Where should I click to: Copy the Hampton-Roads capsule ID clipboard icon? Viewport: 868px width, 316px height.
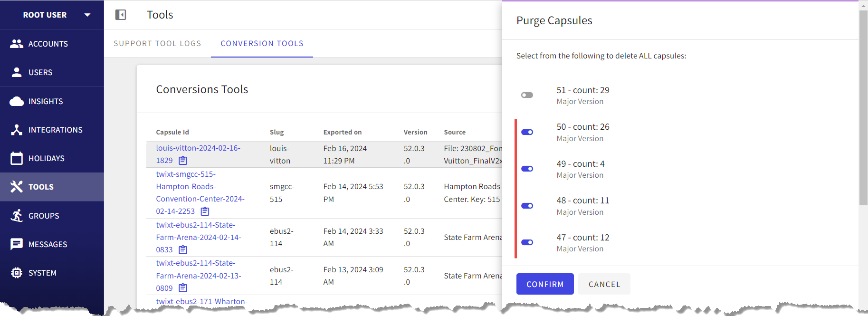(x=205, y=211)
